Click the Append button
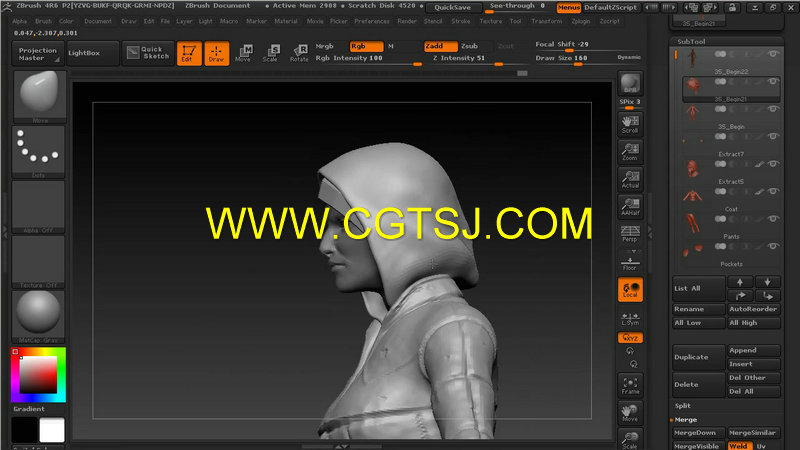Screen dimensions: 800x450 754,351
